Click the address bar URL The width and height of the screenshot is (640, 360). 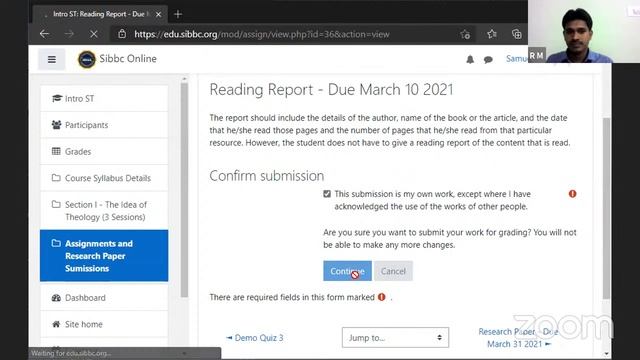(x=262, y=34)
